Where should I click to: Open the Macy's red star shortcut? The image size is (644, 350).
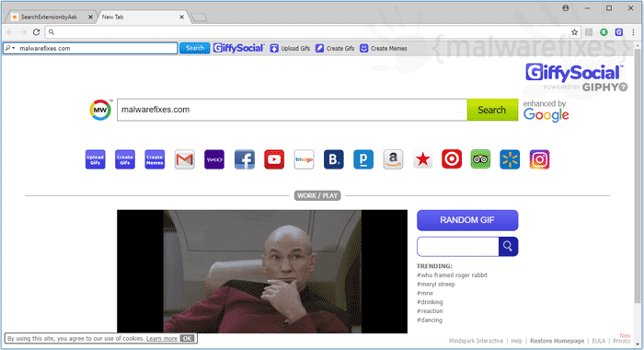click(x=423, y=159)
